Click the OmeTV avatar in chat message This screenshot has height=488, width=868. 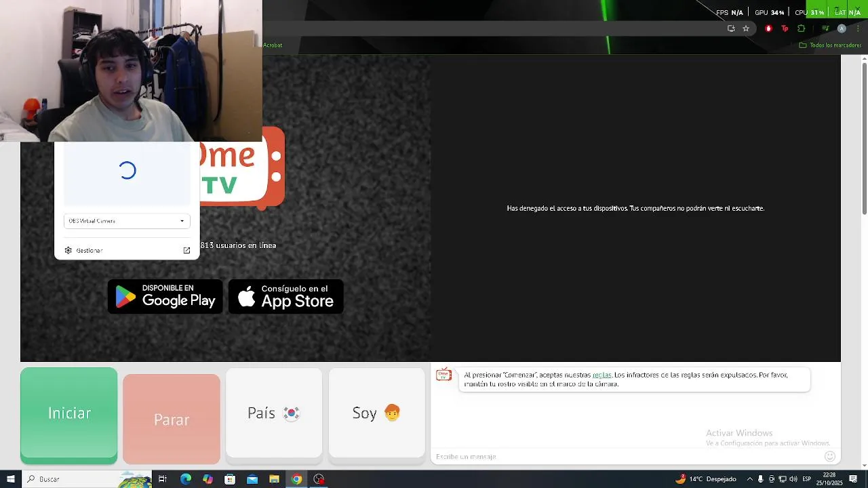pos(443,375)
